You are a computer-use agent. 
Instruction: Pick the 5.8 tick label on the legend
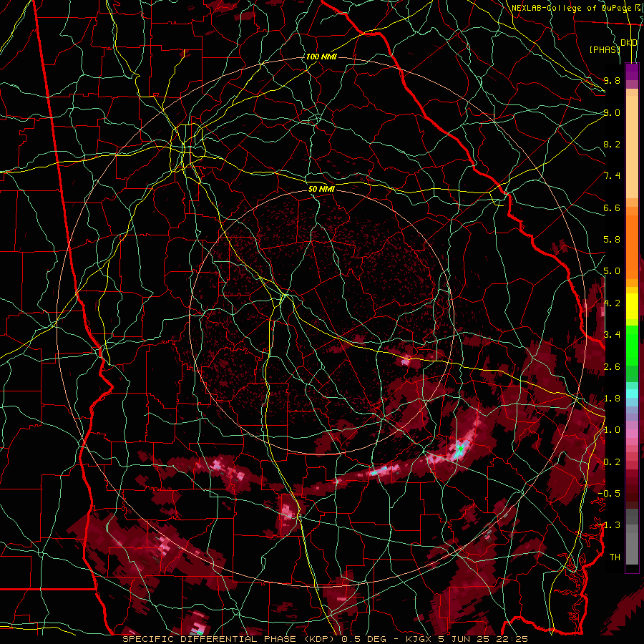(x=612, y=240)
